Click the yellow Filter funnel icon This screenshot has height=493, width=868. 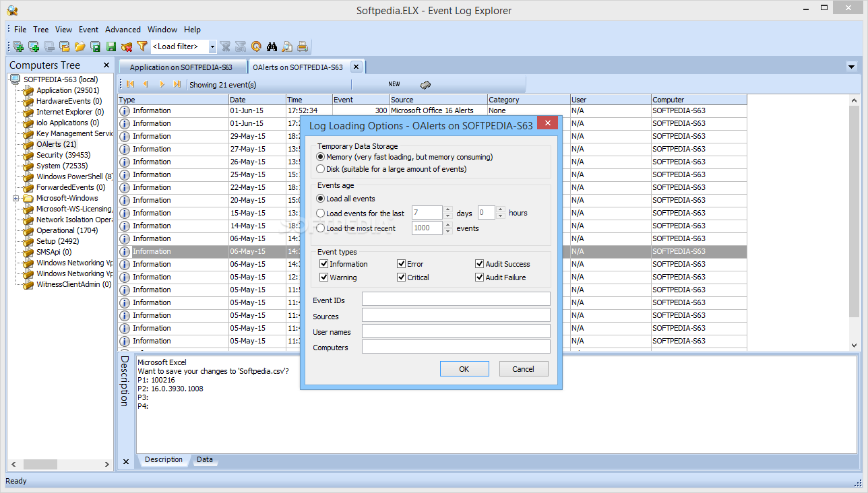pos(142,46)
